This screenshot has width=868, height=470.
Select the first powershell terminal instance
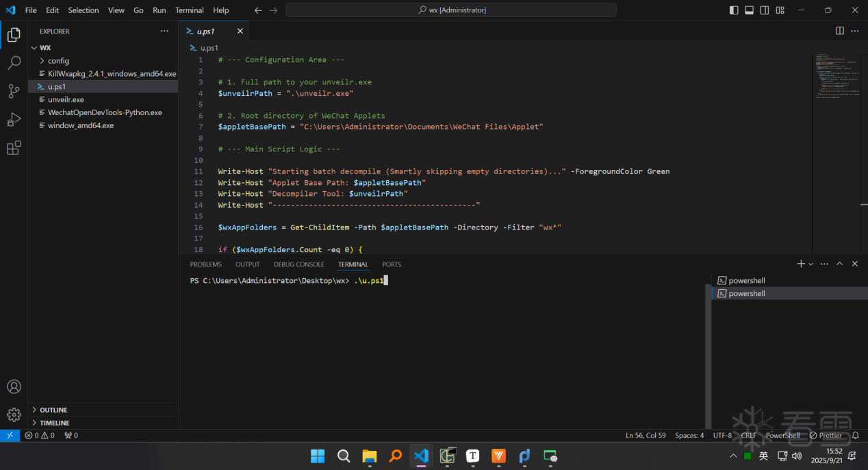click(789, 280)
